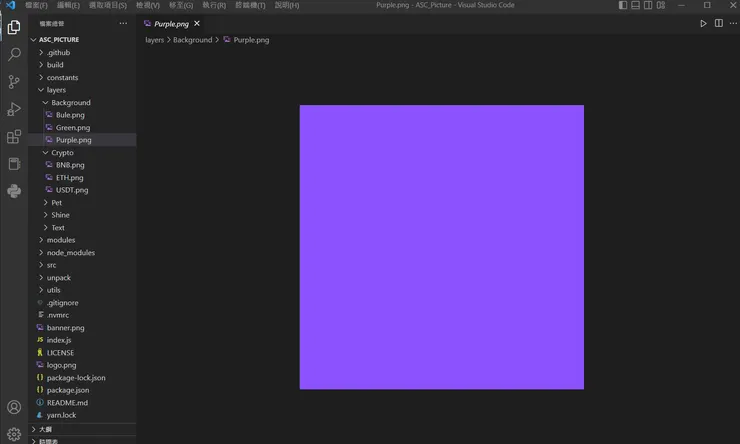Open Green.png in the file tree
Viewport: 740px width, 444px height.
coord(82,127)
